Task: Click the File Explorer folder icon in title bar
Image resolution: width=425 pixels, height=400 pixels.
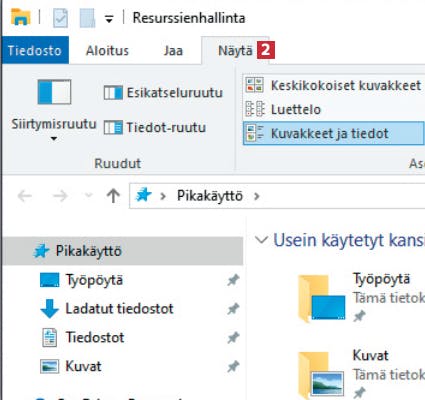Action: [21, 17]
